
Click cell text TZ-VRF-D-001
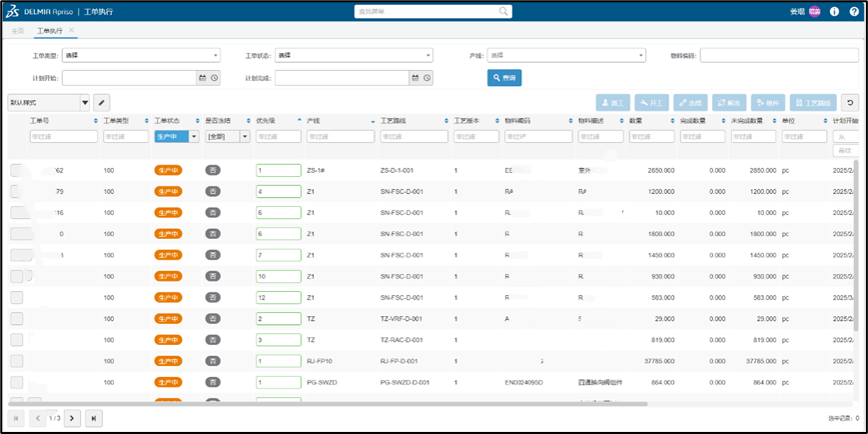coord(402,318)
